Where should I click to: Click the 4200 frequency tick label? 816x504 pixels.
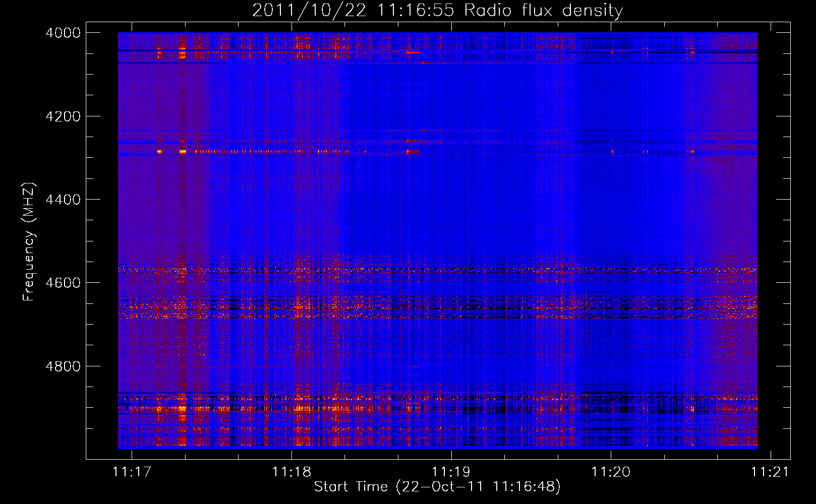(63, 116)
